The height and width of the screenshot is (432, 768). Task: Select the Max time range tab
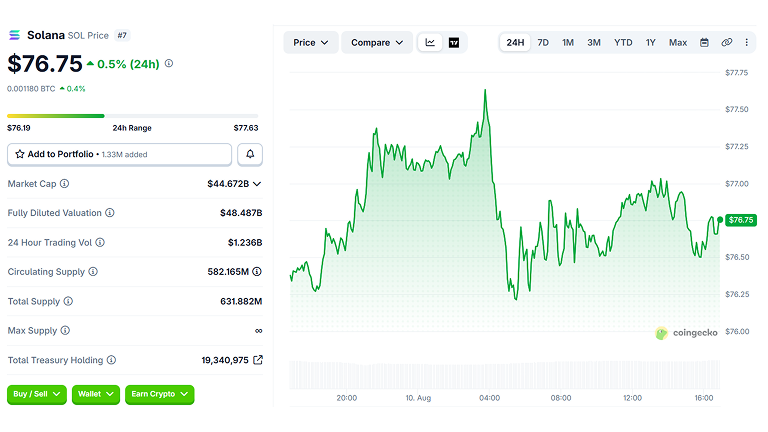point(678,43)
